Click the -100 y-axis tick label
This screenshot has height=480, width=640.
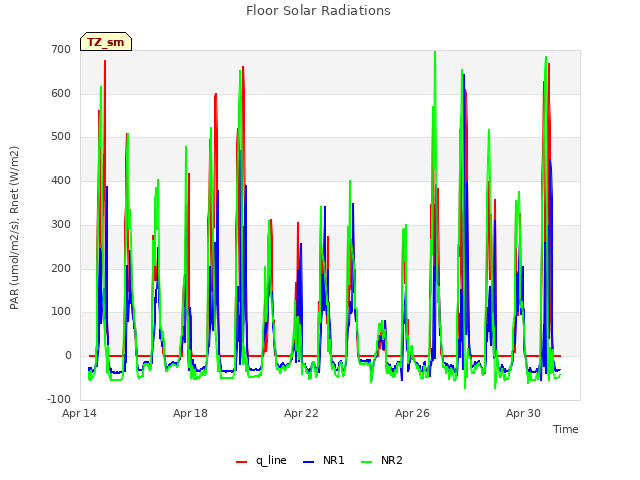point(59,399)
